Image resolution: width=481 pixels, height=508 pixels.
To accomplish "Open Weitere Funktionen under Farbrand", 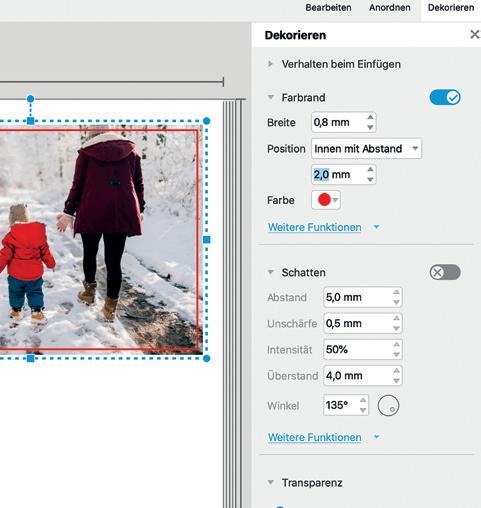I will click(315, 227).
